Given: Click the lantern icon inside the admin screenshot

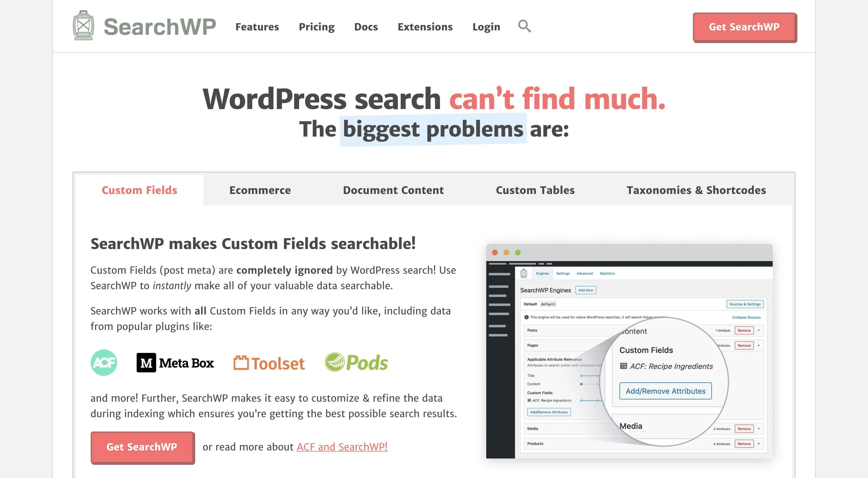Looking at the screenshot, I should click(524, 273).
